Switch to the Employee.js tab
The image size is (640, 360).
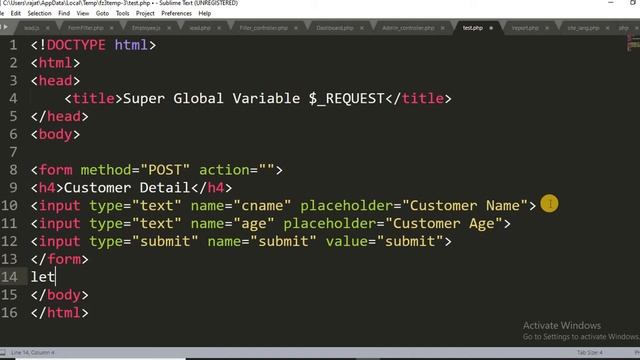pos(146,28)
